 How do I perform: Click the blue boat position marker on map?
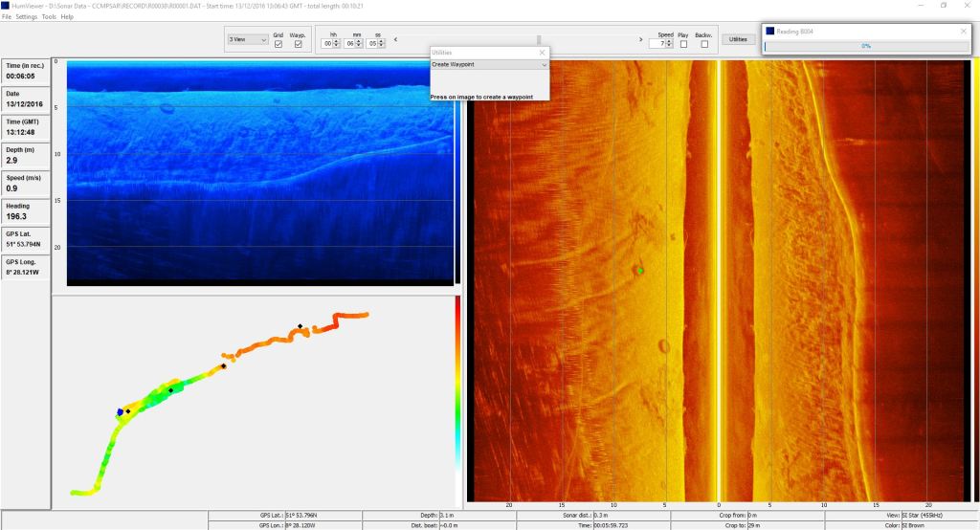[x=120, y=412]
